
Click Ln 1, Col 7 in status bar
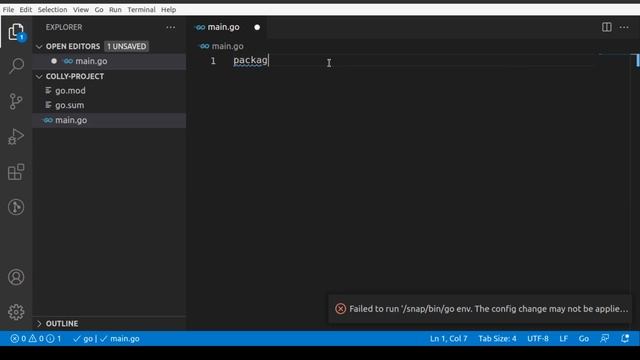point(448,339)
